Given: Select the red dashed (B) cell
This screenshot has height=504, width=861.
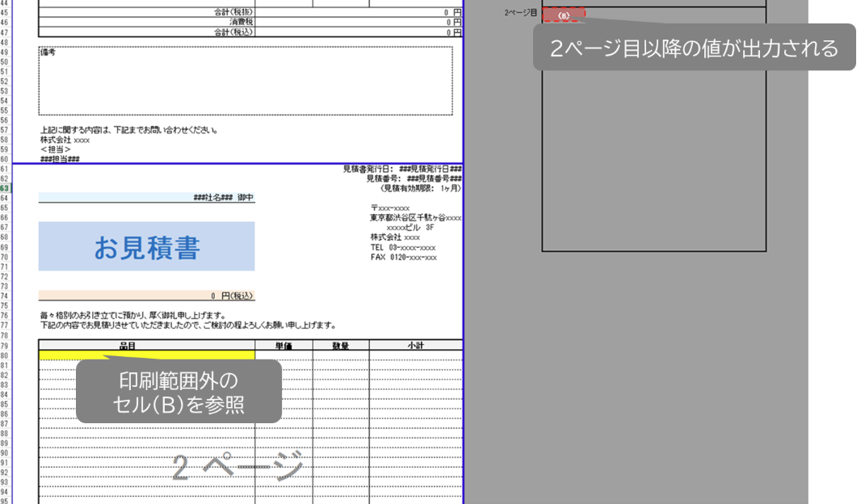Looking at the screenshot, I should tap(564, 15).
